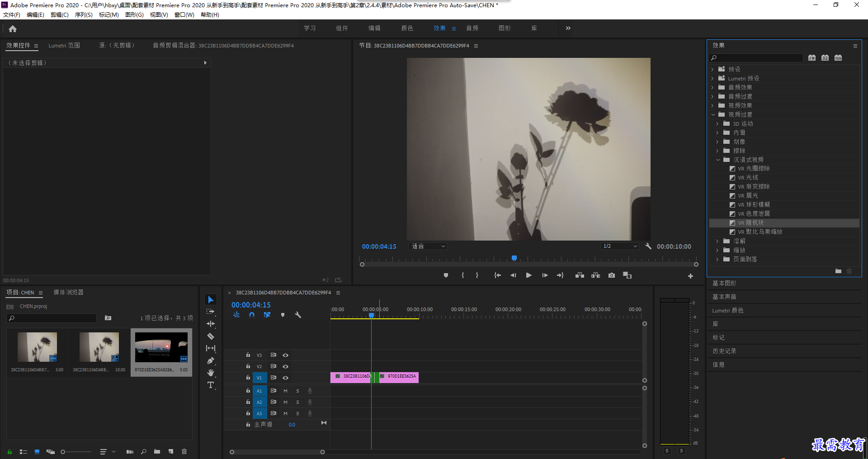Select the Razor tool
The height and width of the screenshot is (459, 868).
coord(211,336)
